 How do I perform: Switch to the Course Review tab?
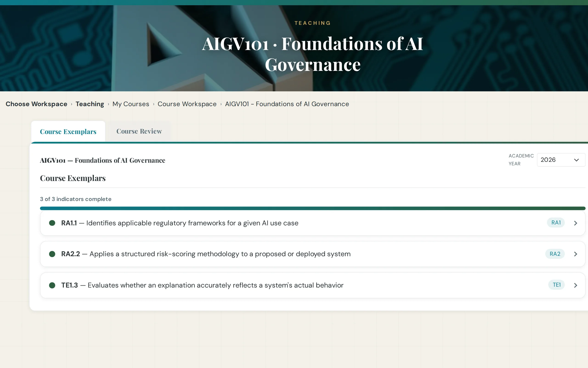(139, 131)
